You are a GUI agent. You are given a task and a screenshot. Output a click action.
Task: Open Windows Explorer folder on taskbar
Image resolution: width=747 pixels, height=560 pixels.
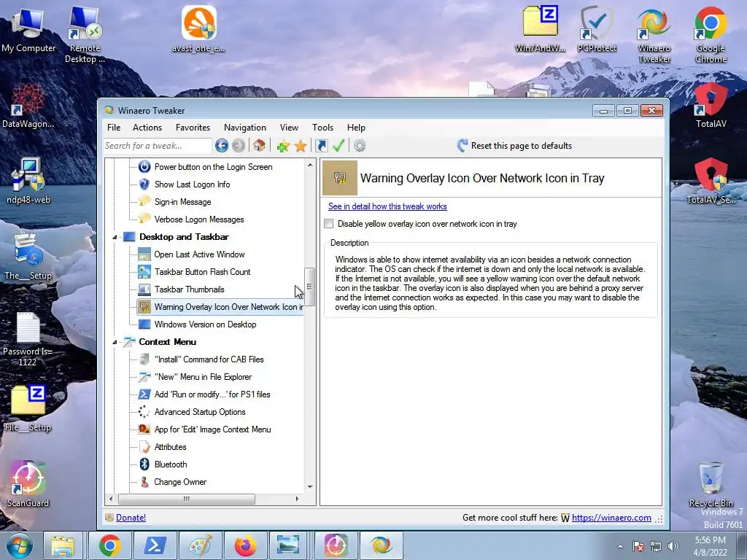coord(63,545)
